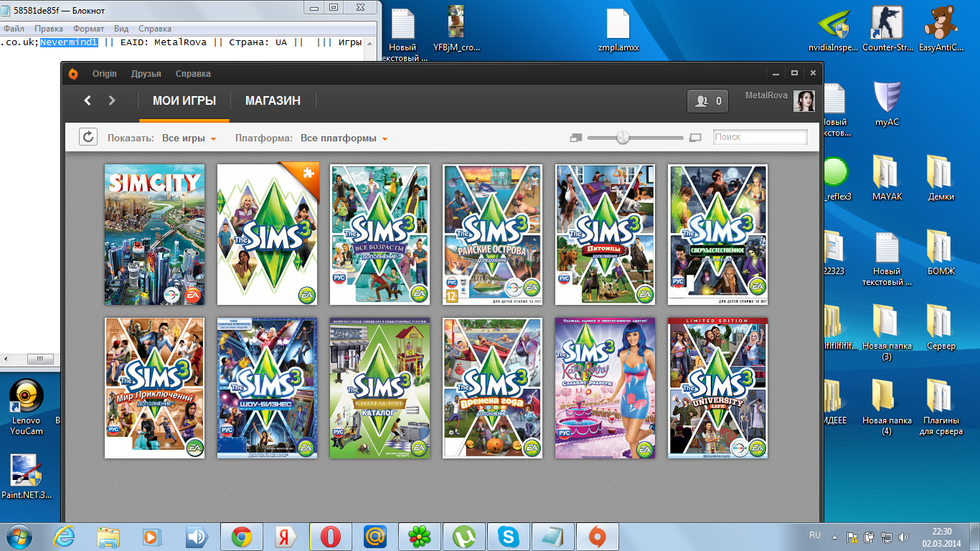980x551 pixels.
Task: Launch Internet Explorer from the taskbar
Action: 65,536
